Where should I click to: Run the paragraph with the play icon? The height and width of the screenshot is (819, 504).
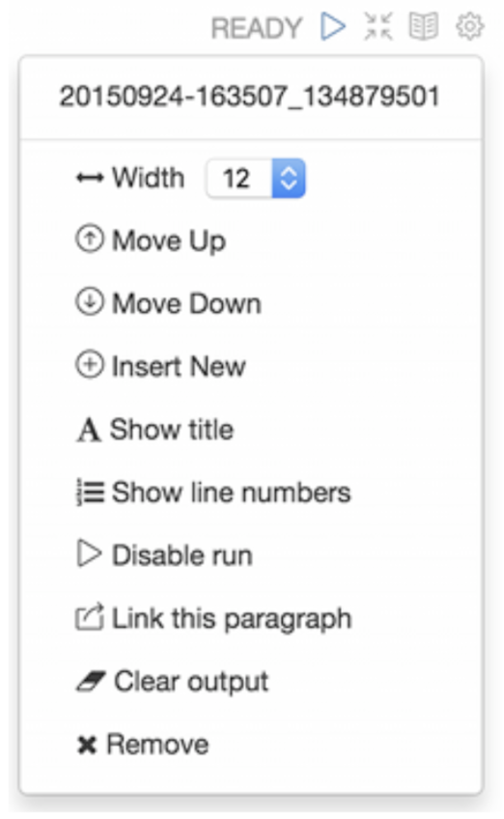333,27
